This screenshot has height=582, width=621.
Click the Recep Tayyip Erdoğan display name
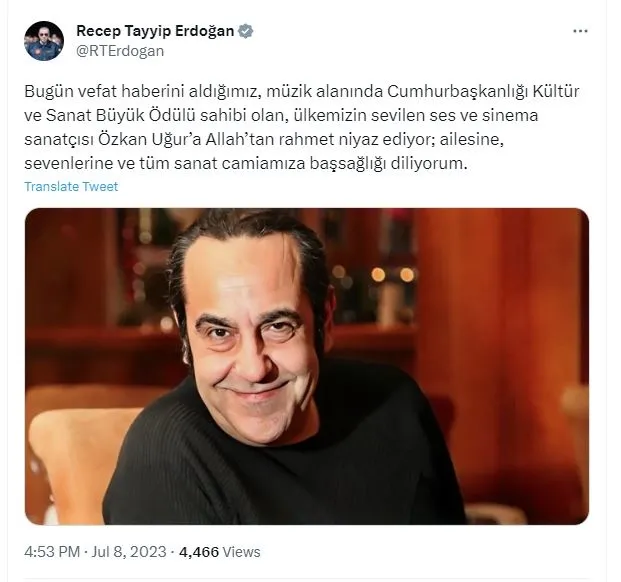(155, 31)
